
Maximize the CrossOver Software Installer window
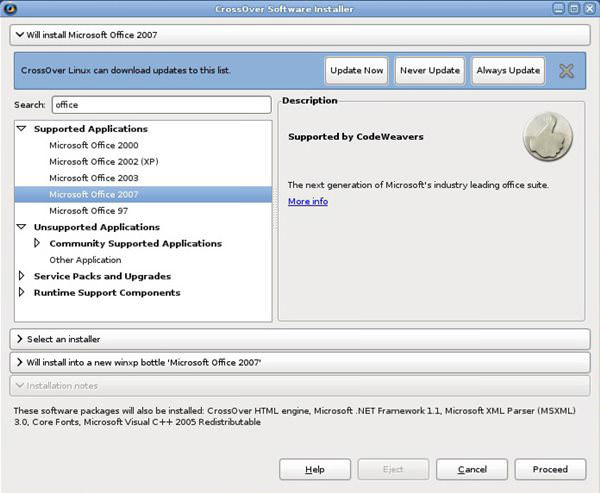pyautogui.click(x=574, y=8)
